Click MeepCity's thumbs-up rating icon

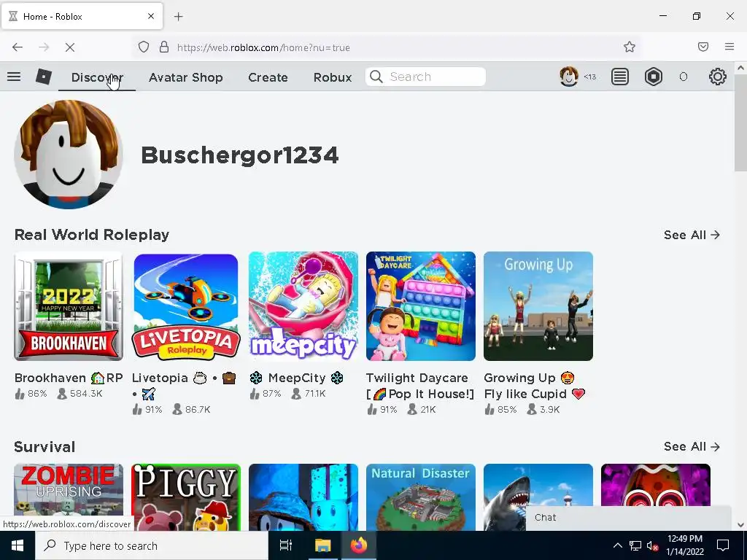[x=255, y=393]
